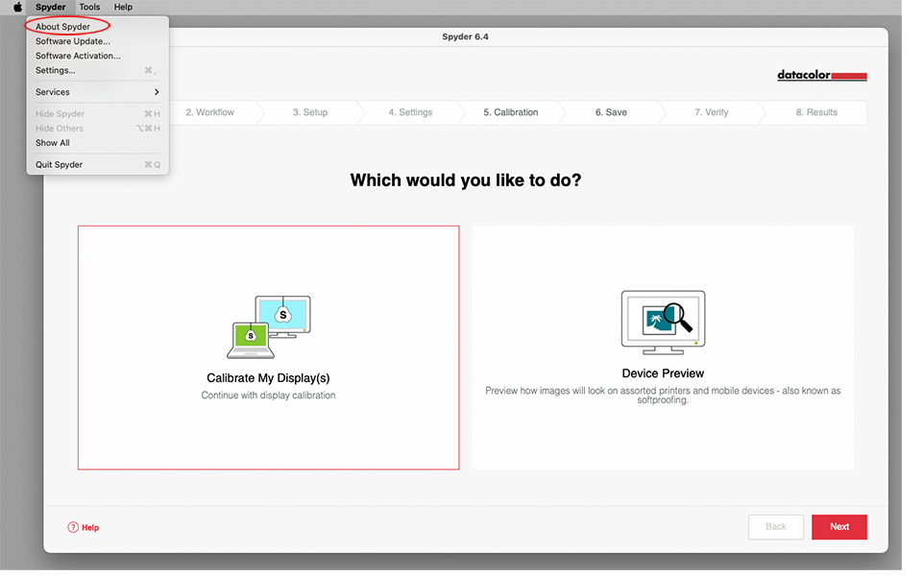Jump to the 3. Setup step tab
The width and height of the screenshot is (924, 576).
click(x=310, y=112)
